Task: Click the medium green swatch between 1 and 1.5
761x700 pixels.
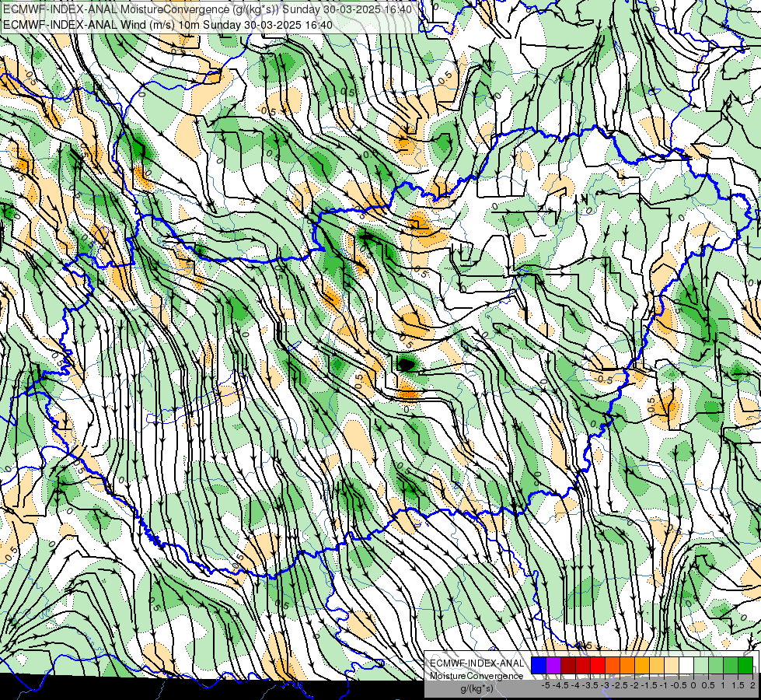Action: 731,665
